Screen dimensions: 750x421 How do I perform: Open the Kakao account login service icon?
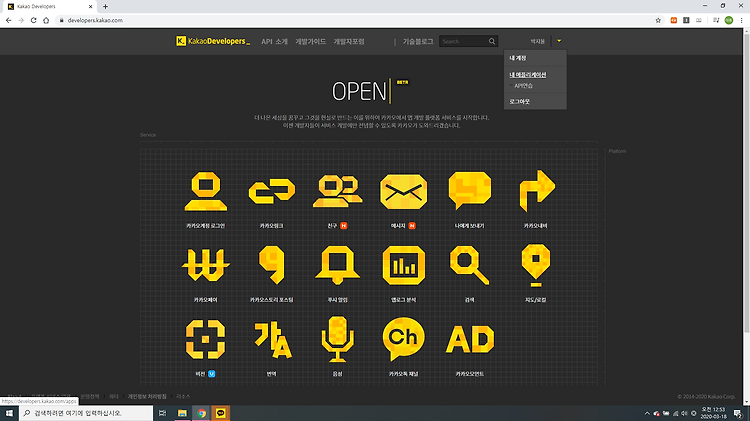point(206,191)
